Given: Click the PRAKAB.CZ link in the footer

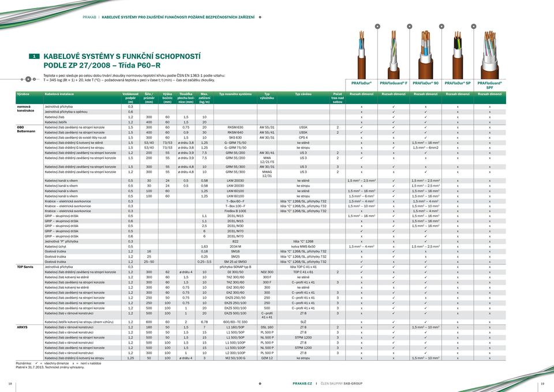Looking at the screenshot, I should pos(302,383).
